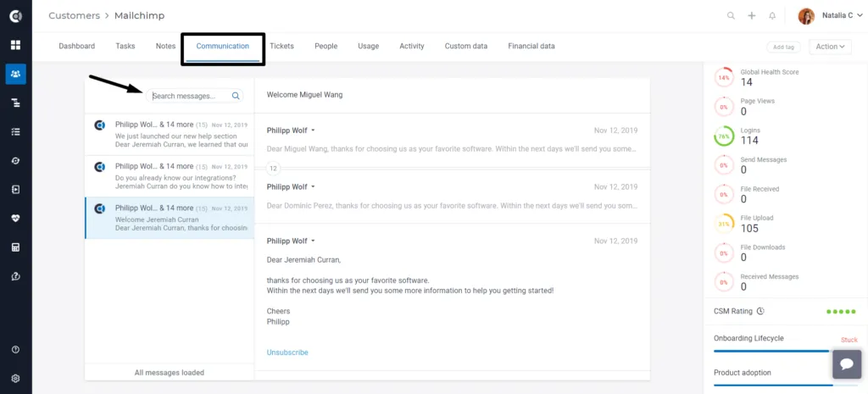Click the File Received 0% ring
The image size is (868, 394).
click(724, 194)
